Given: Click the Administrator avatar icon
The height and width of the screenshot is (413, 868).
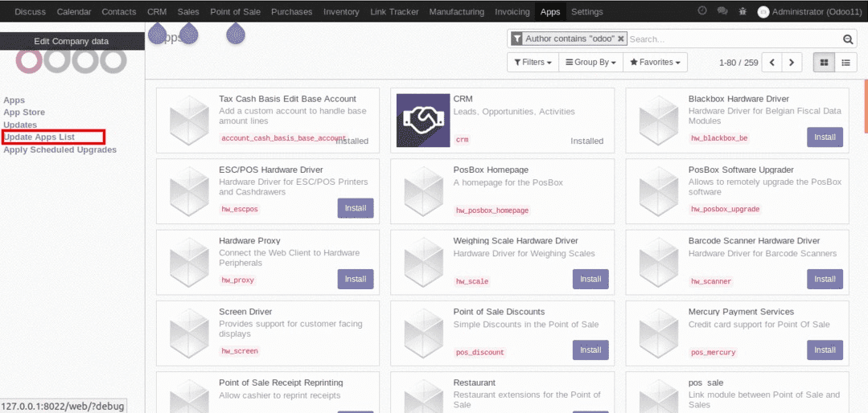Looking at the screenshot, I should point(763,11).
